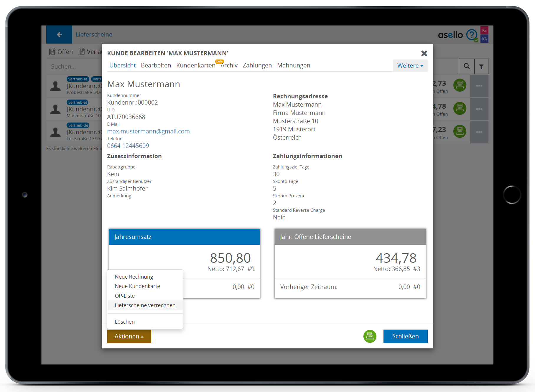The image size is (535, 392).
Task: Switch to the Bearbeiten tab
Action: point(156,65)
